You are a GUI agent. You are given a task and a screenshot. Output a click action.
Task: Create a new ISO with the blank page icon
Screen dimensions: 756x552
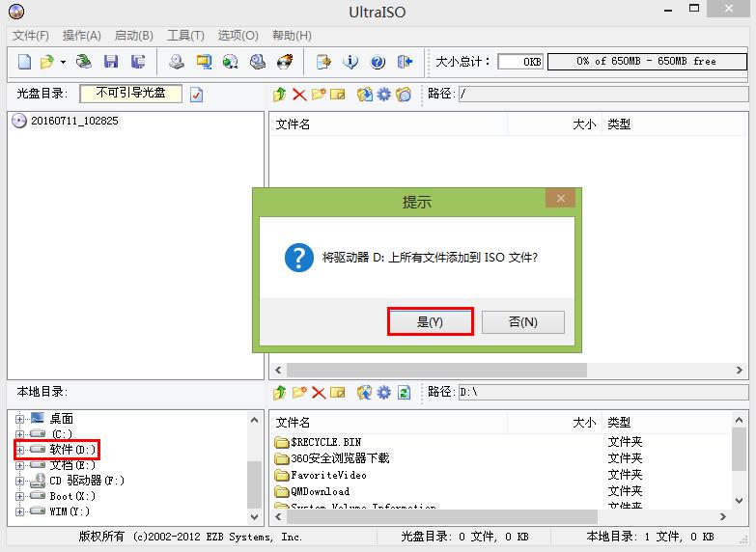point(24,62)
